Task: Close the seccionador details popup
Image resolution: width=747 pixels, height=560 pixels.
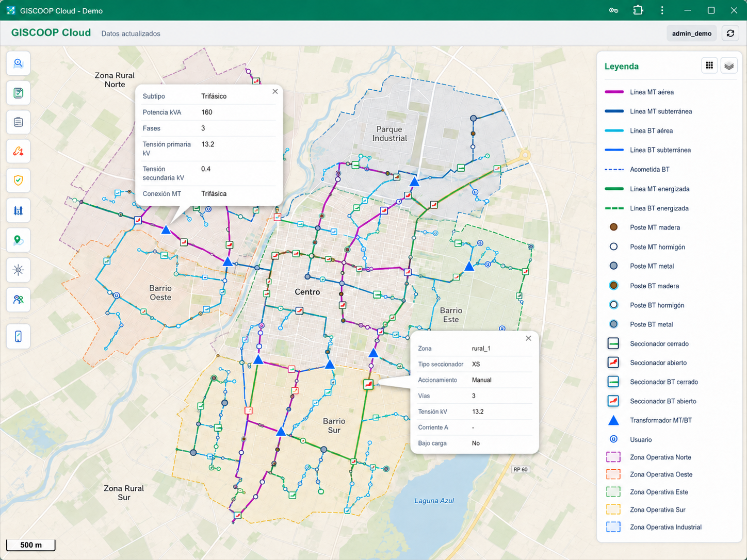Action: click(528, 338)
